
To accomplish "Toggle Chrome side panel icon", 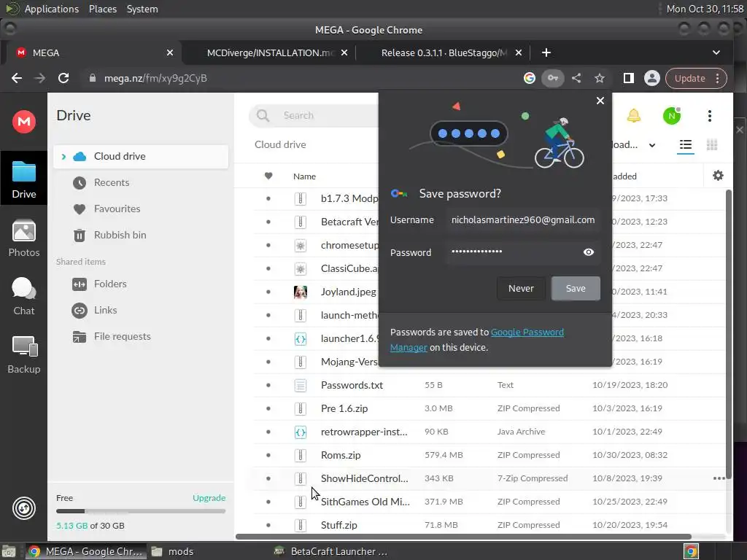I will (x=628, y=78).
